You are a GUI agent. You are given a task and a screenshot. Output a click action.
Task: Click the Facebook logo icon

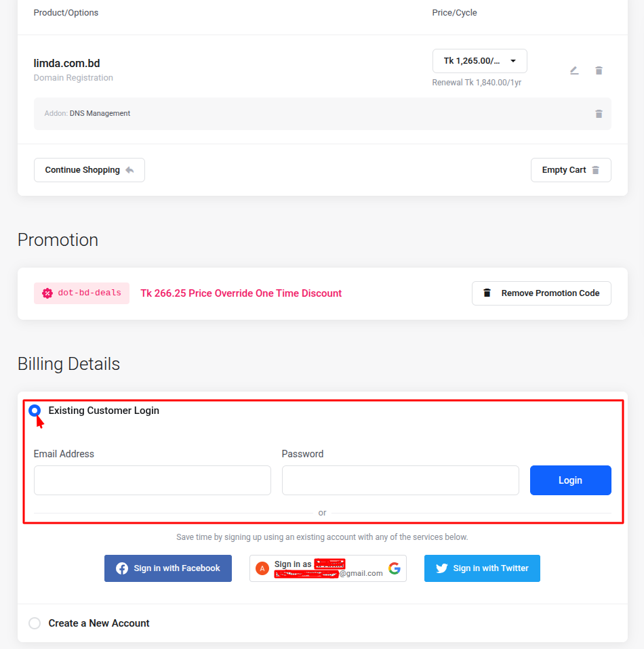[122, 568]
